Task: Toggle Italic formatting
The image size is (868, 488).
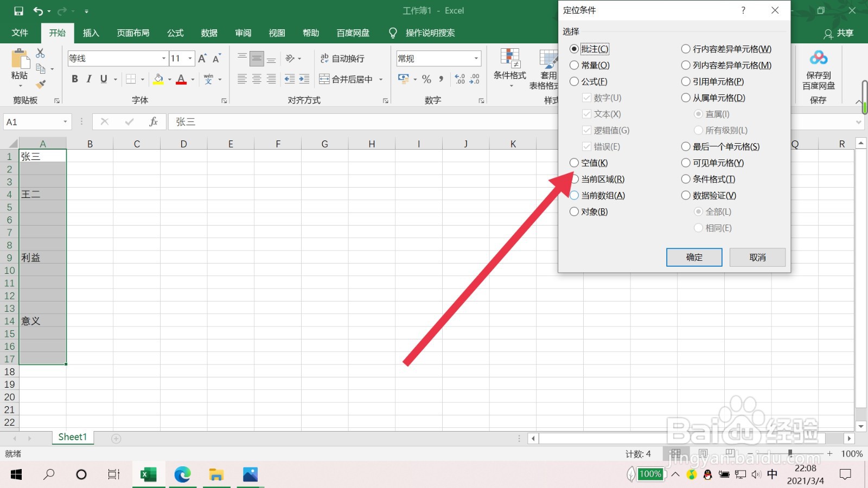Action: click(89, 79)
